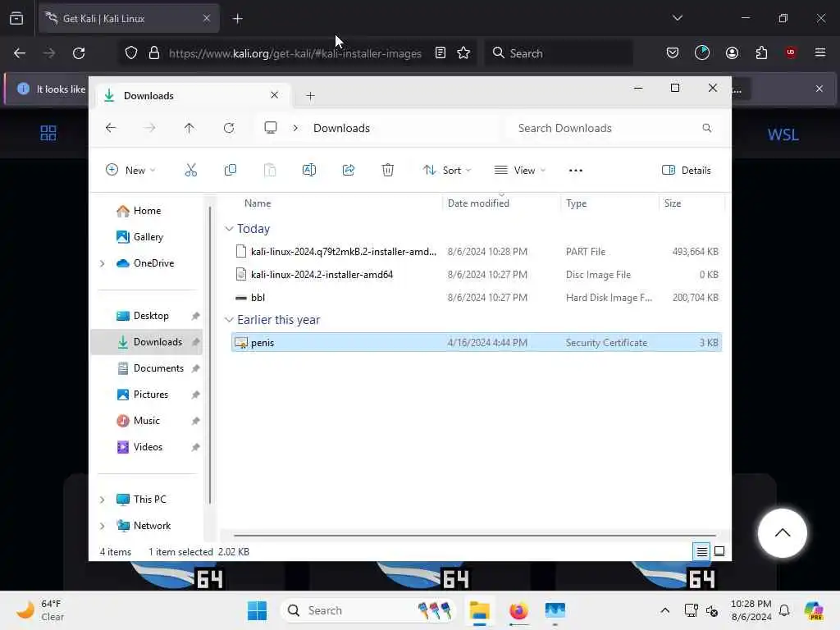The height and width of the screenshot is (630, 840).
Task: Click Firefox reload page button
Action: pos(79,53)
